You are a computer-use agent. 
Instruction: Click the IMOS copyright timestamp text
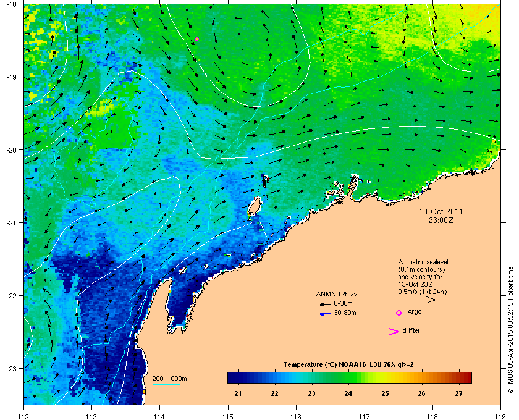(x=510, y=331)
